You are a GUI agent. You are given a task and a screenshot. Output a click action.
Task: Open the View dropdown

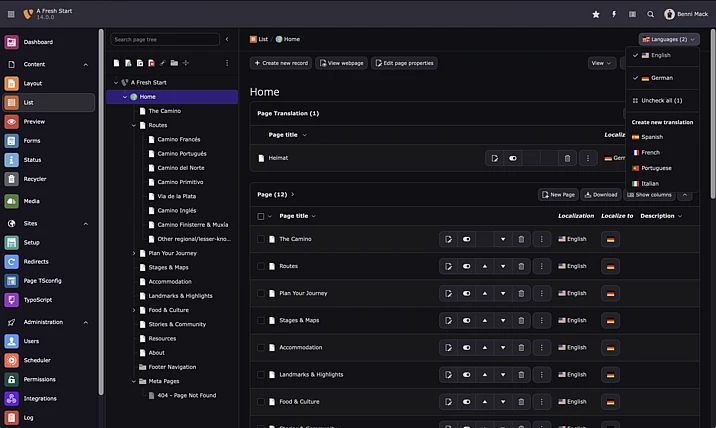click(601, 63)
